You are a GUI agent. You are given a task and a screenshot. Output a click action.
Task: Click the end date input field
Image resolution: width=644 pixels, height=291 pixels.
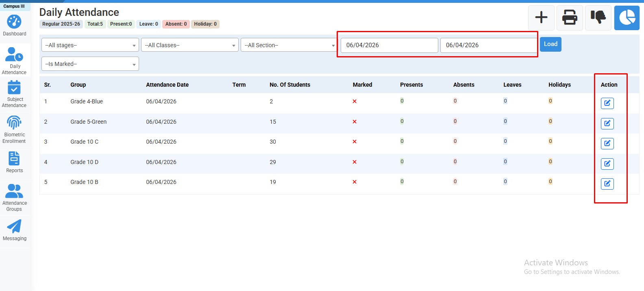489,45
